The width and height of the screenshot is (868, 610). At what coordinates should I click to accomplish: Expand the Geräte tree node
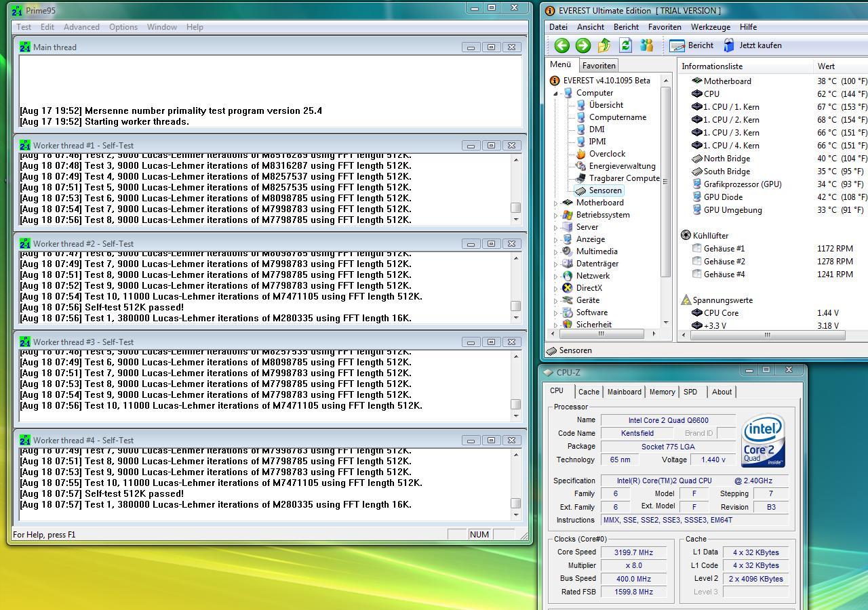click(x=556, y=301)
